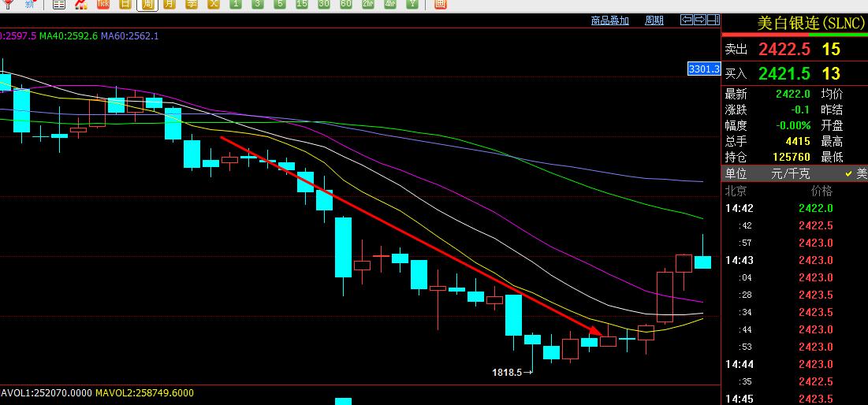This screenshot has width=868, height=405.
Task: Switch to Tick chart
Action: point(103,5)
